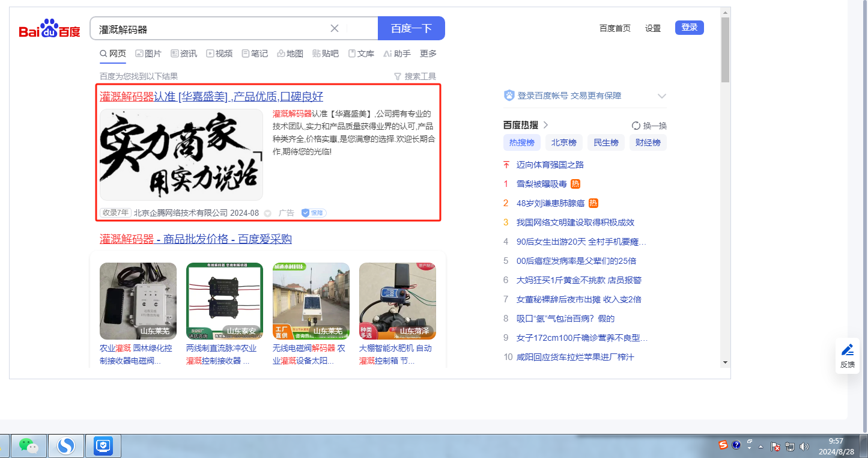Click the volume speaker tray icon
This screenshot has width=868, height=458.
point(804,447)
